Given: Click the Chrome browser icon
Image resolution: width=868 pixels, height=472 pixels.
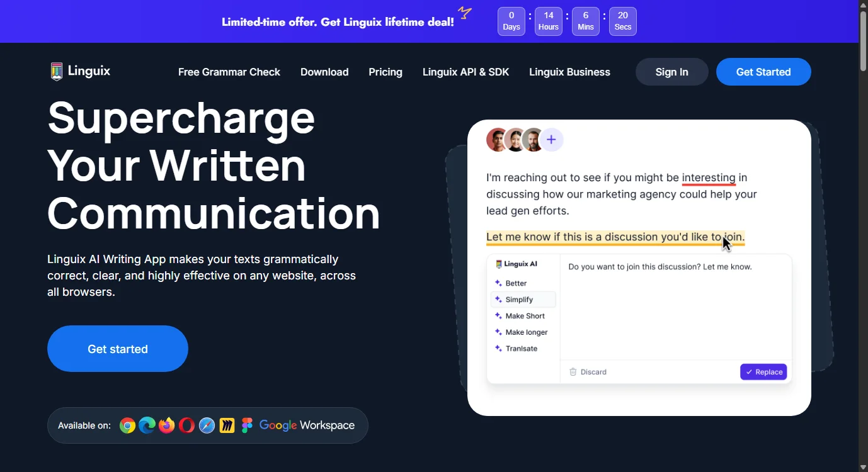Looking at the screenshot, I should click(x=127, y=426).
